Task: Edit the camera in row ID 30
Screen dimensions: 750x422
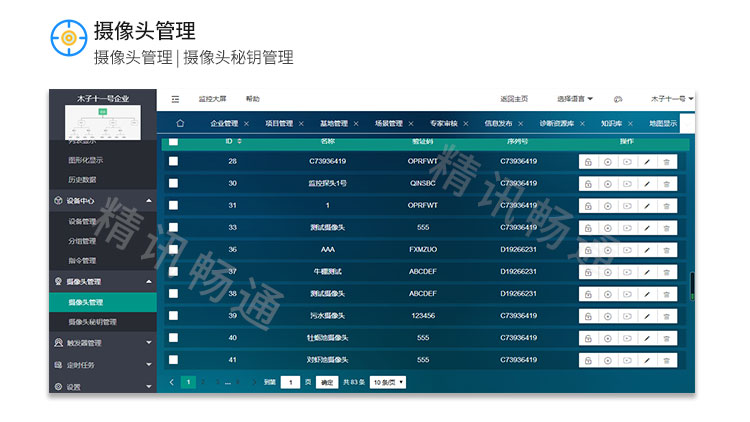Action: 647,184
